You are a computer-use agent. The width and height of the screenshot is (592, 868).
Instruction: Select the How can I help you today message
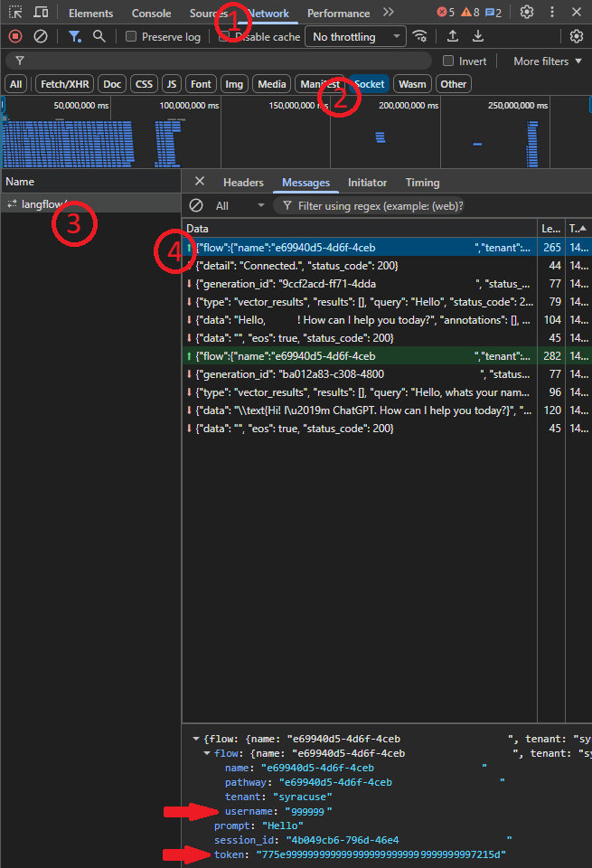387,320
